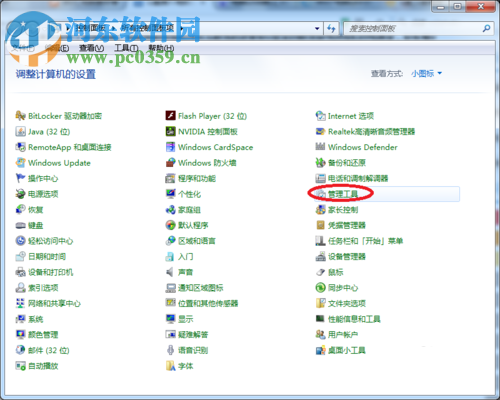Image resolution: width=500 pixels, height=400 pixels.
Task: Click the 入门 link
Action: point(186,256)
